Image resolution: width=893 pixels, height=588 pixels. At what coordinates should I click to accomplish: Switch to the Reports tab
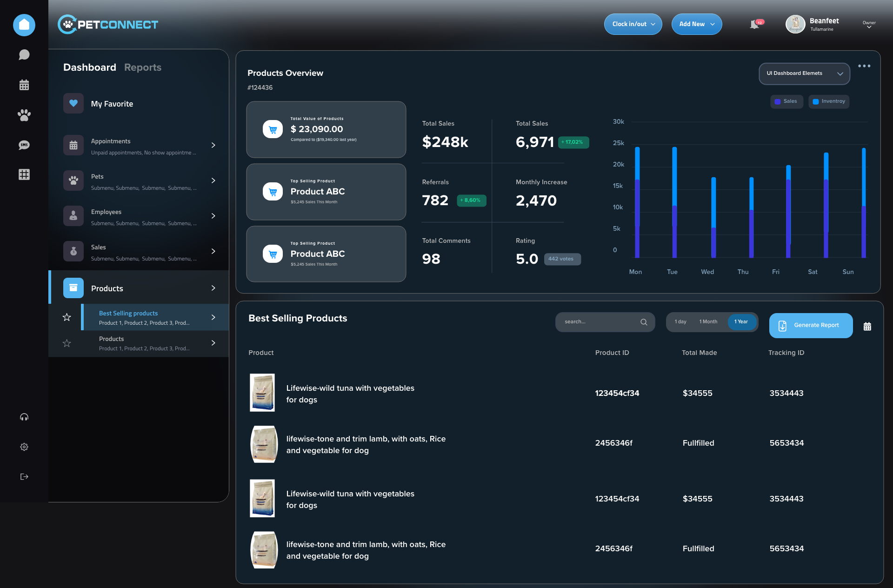(143, 67)
